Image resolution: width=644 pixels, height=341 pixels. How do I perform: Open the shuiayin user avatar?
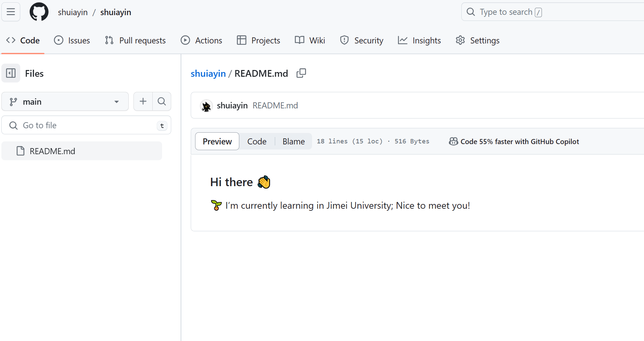click(206, 106)
